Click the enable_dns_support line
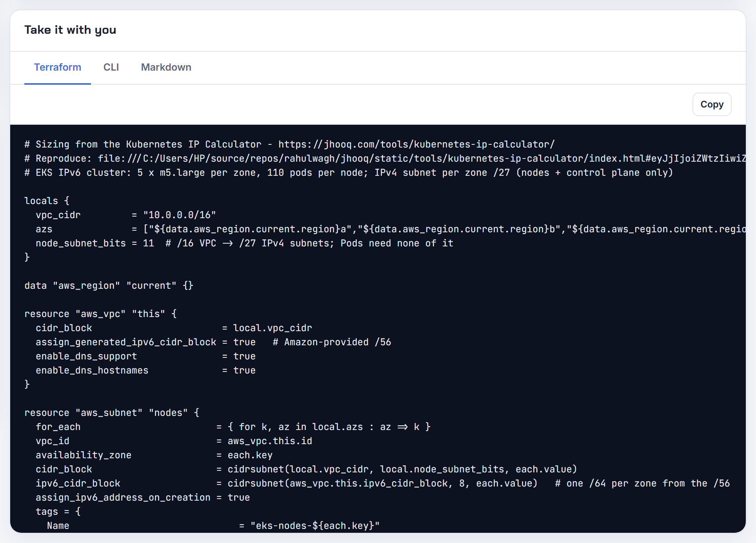This screenshot has width=756, height=543. (145, 356)
